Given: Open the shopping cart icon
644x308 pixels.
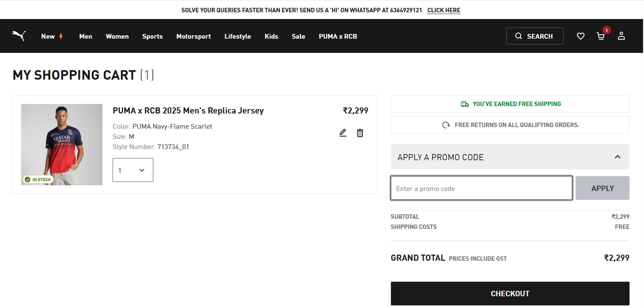Looking at the screenshot, I should pyautogui.click(x=601, y=37).
